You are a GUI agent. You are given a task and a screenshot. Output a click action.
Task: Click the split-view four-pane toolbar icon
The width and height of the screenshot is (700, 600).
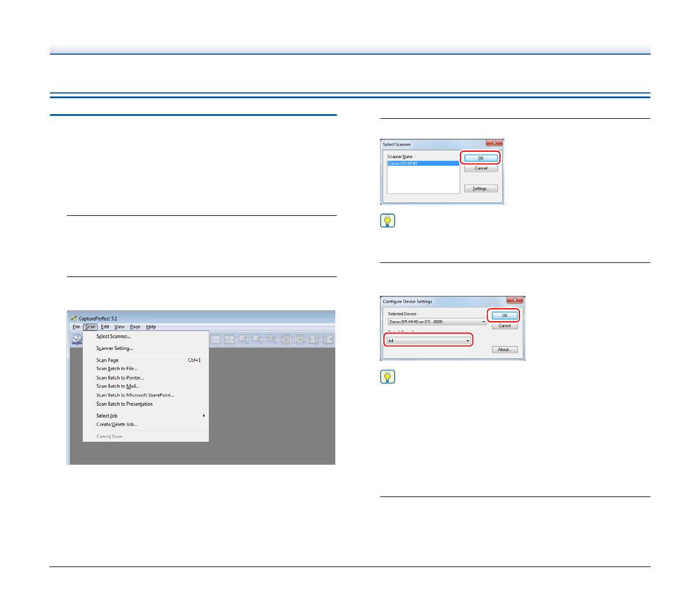click(229, 339)
